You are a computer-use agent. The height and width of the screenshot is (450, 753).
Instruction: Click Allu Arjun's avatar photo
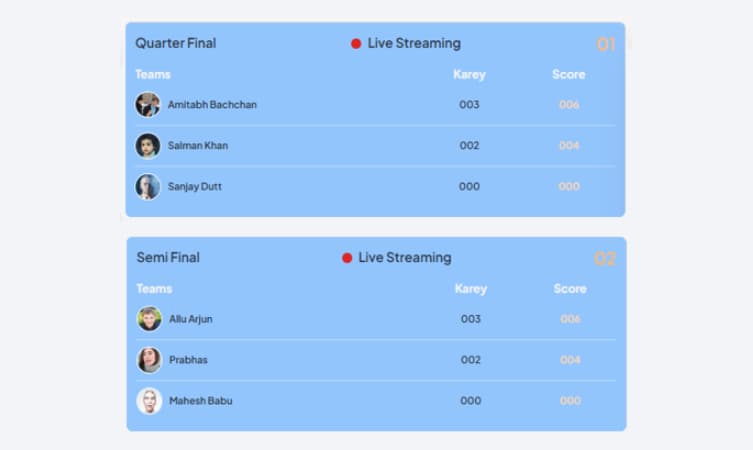click(x=149, y=319)
